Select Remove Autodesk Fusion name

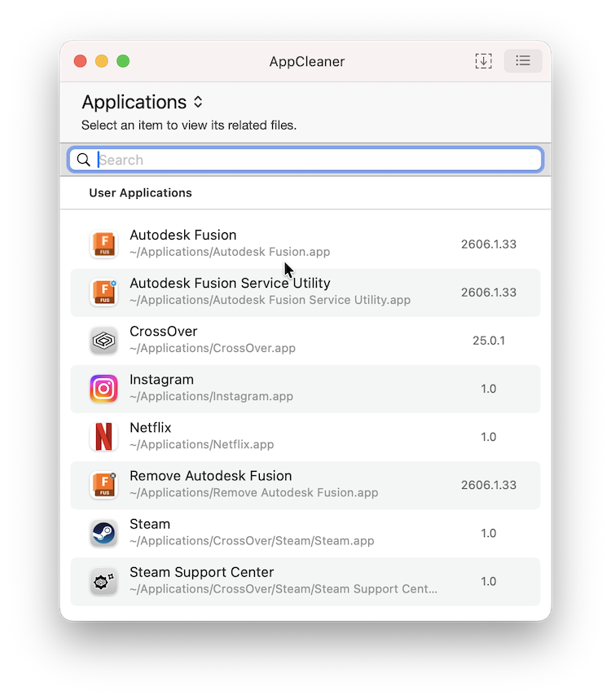tap(211, 476)
